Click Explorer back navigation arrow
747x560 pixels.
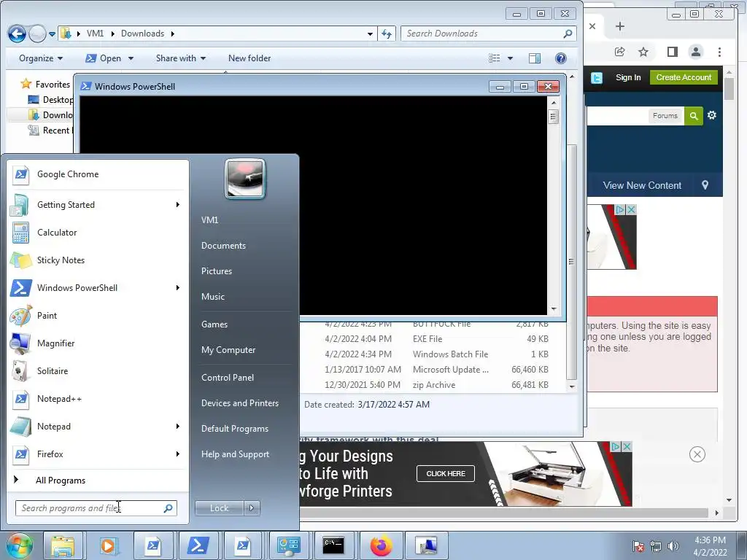[18, 34]
